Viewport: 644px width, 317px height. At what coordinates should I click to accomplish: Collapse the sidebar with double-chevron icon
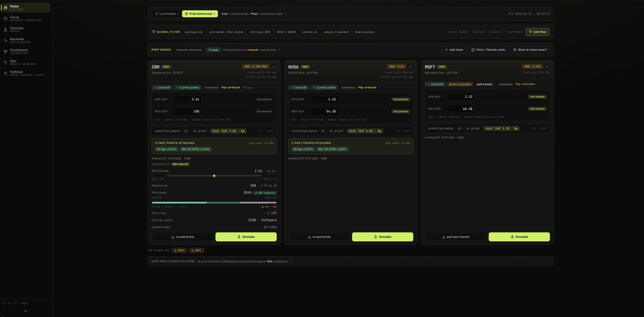(x=26, y=311)
